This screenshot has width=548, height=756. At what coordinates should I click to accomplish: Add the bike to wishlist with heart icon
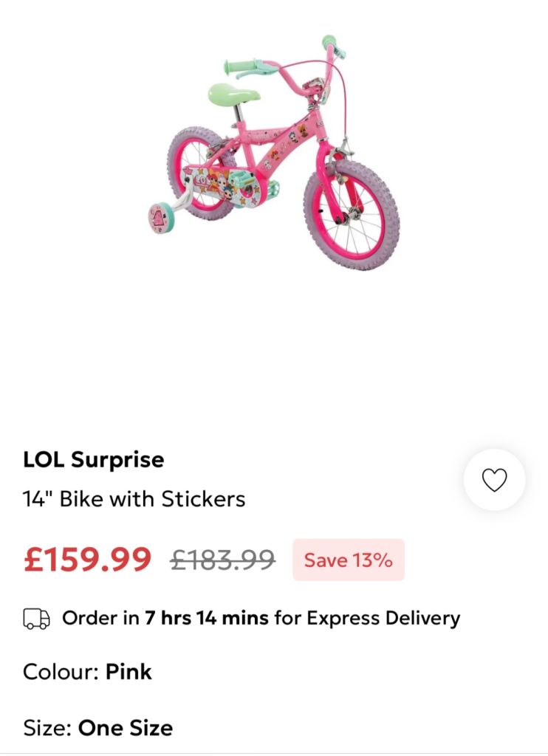click(x=494, y=481)
